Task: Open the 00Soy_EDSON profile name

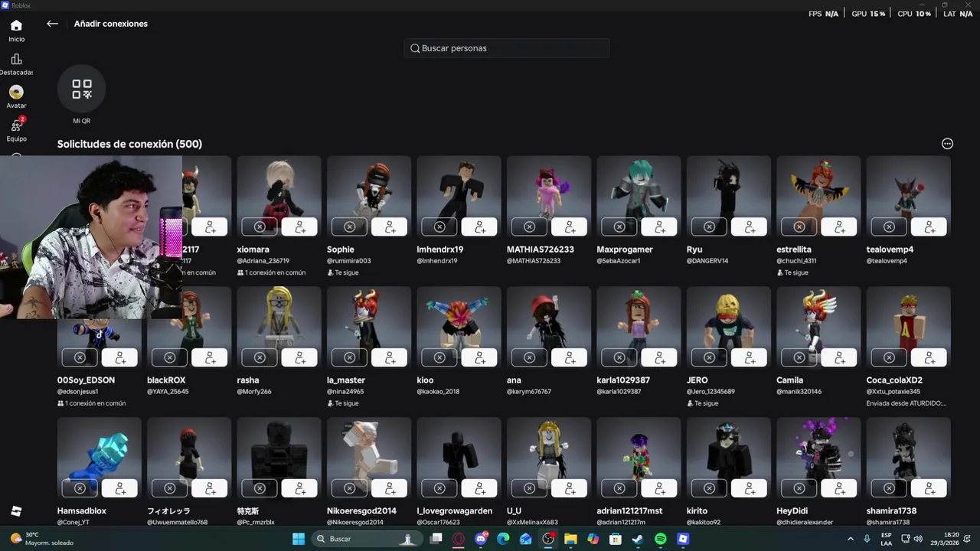Action: (x=86, y=380)
